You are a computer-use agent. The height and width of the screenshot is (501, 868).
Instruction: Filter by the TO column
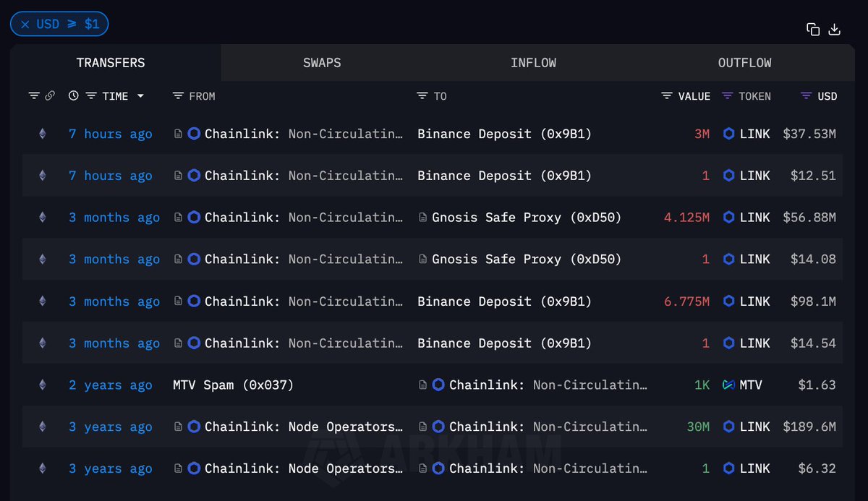pyautogui.click(x=423, y=96)
